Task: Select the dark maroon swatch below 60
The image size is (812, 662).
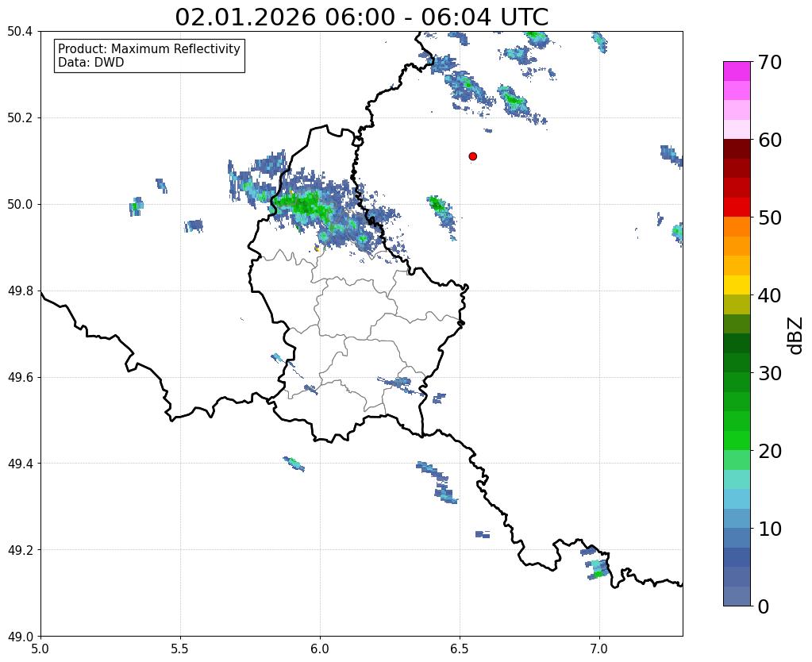Action: [737, 149]
